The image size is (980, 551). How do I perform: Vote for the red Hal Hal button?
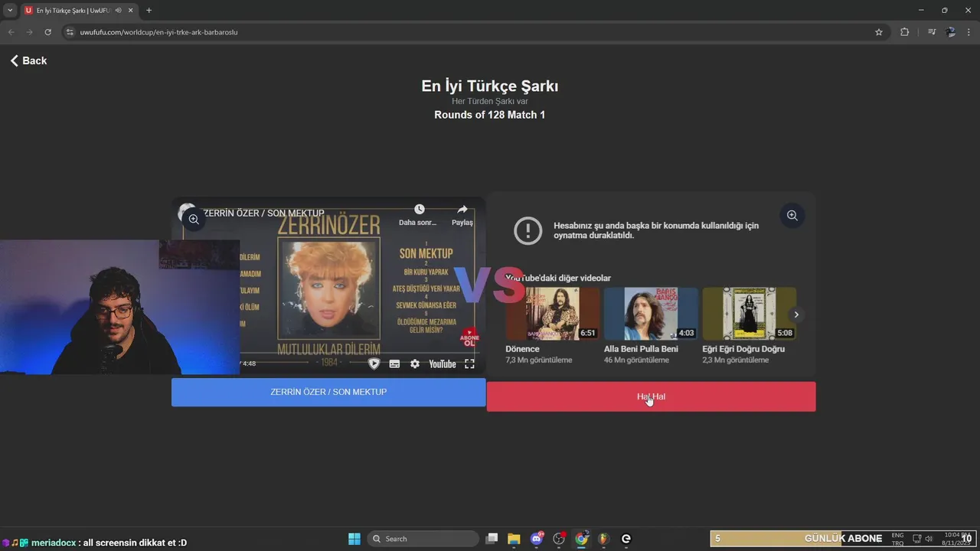coord(651,396)
